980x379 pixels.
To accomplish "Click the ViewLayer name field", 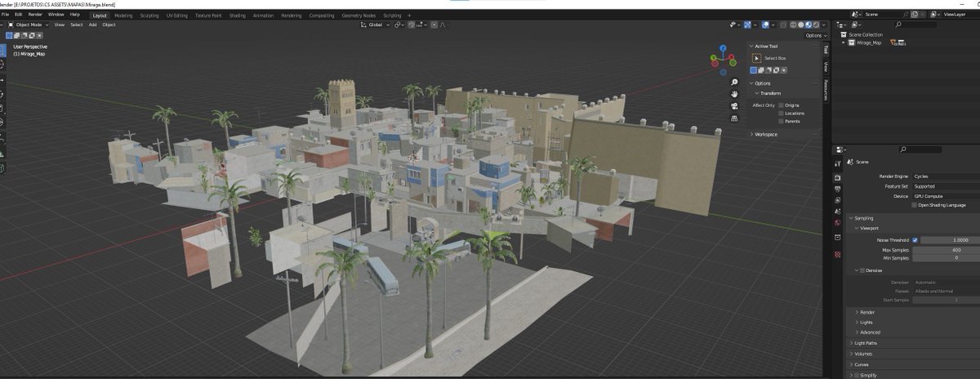I will tap(960, 14).
